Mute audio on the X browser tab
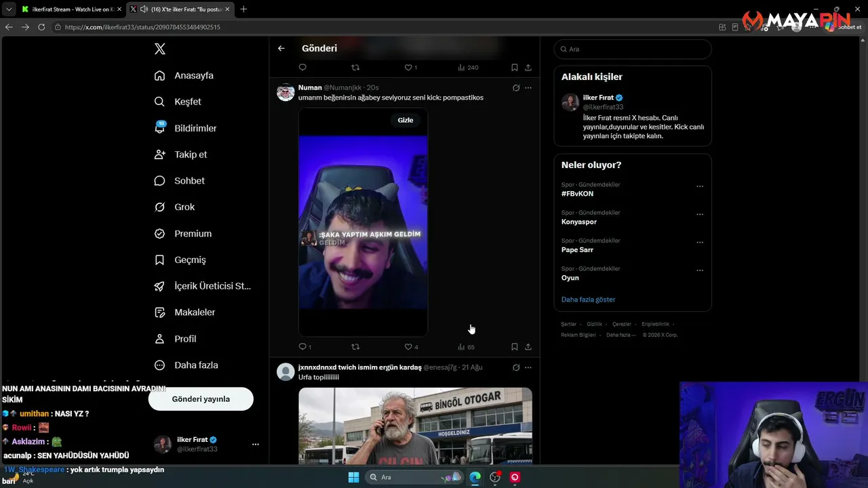The image size is (868, 488). 144,9
